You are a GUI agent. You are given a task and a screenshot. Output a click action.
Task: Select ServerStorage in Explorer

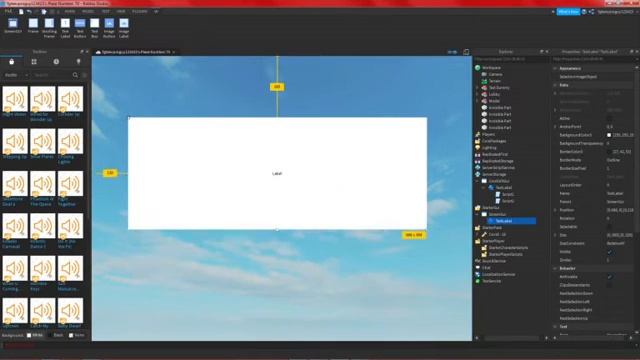point(494,174)
